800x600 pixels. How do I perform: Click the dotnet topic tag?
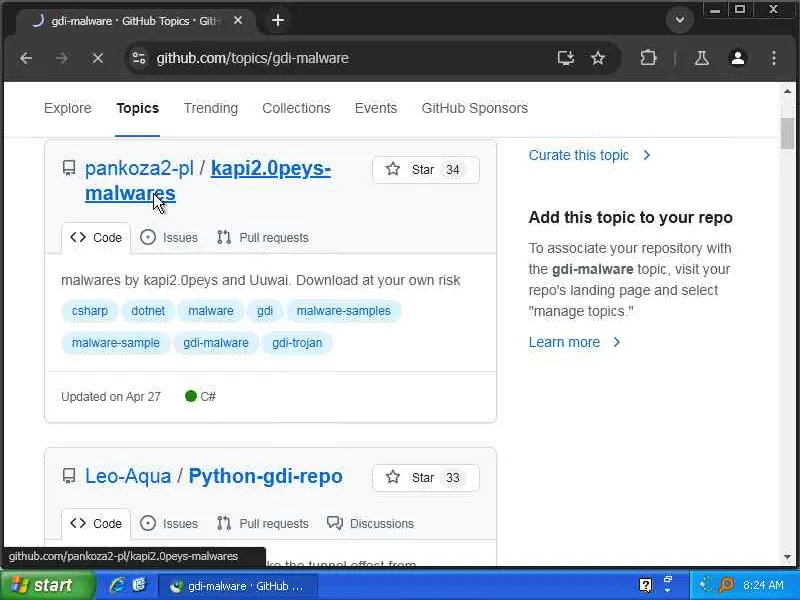coord(148,311)
